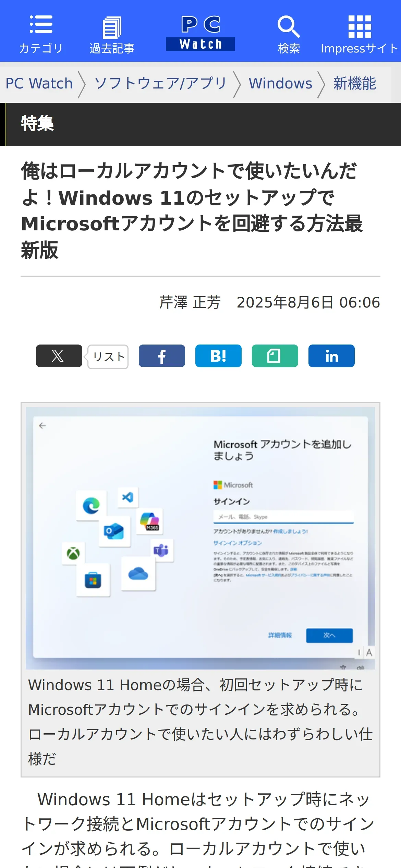
Task: Click the image caption starting Windows 11 Homeの場合
Action: click(x=200, y=722)
